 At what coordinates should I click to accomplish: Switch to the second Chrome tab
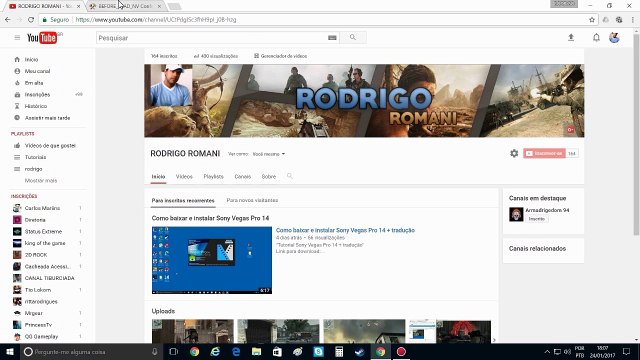[x=127, y=6]
